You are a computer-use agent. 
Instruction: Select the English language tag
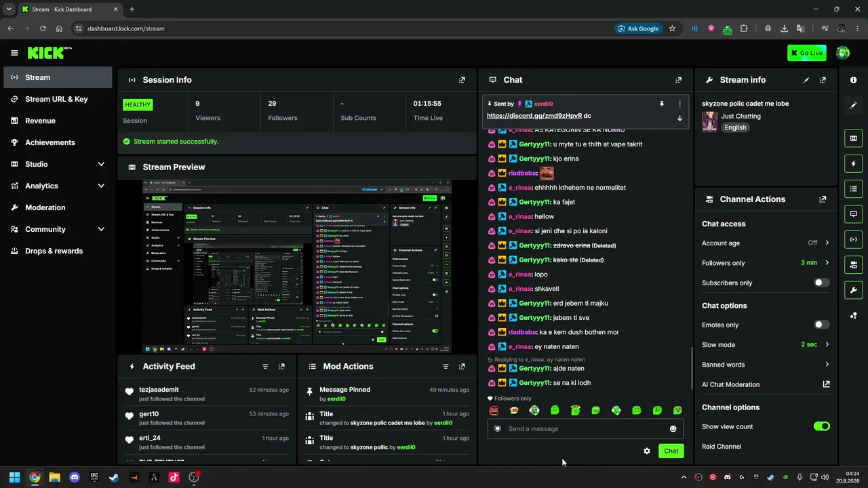pos(735,127)
